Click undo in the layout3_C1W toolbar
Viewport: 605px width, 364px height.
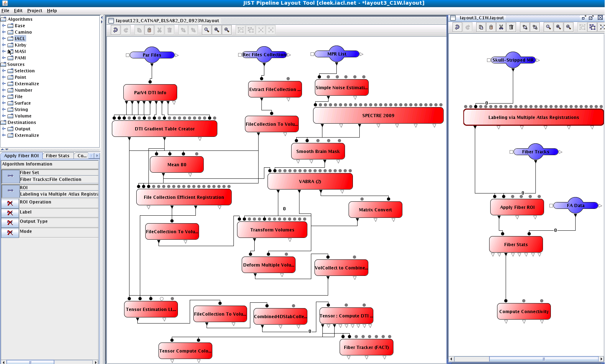pyautogui.click(x=457, y=27)
